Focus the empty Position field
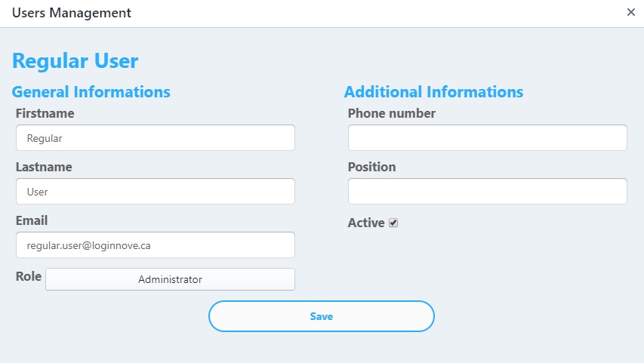644x363 pixels. [487, 192]
